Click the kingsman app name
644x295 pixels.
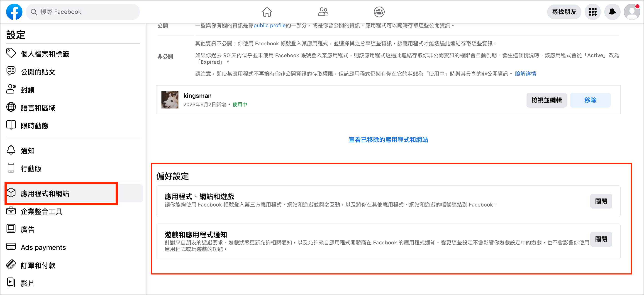pyautogui.click(x=198, y=96)
